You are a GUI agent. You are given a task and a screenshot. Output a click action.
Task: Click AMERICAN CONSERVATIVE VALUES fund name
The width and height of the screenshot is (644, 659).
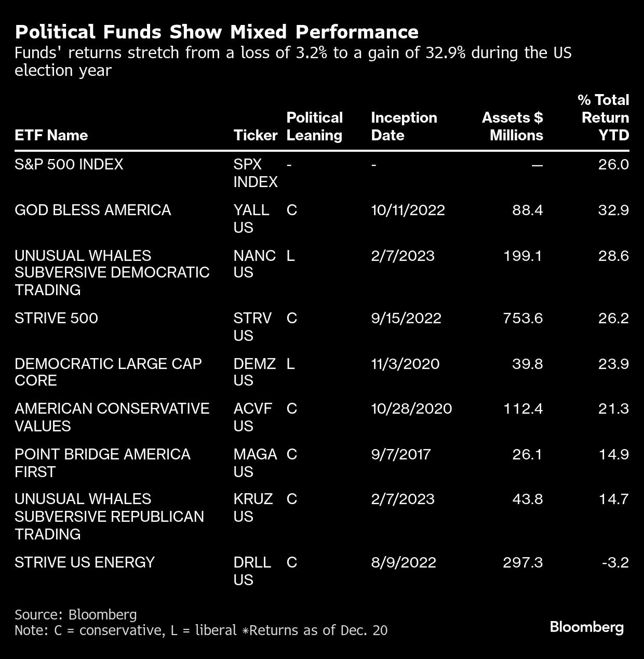[x=112, y=417]
